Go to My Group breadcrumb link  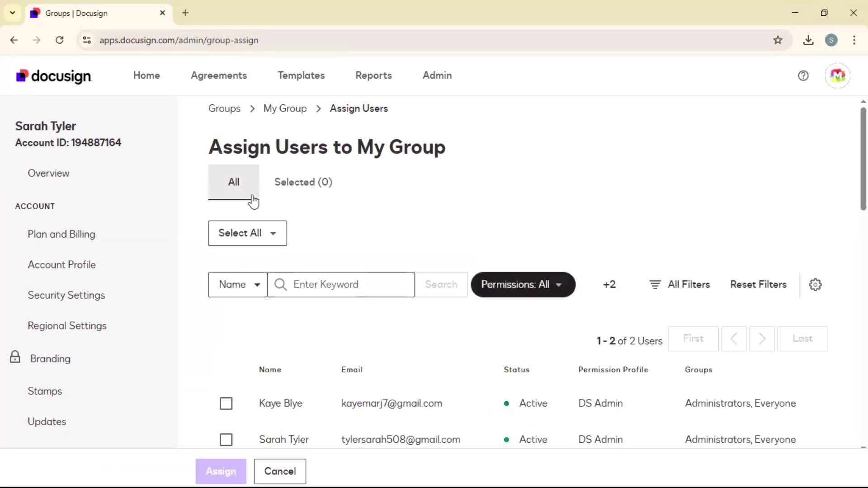point(285,108)
